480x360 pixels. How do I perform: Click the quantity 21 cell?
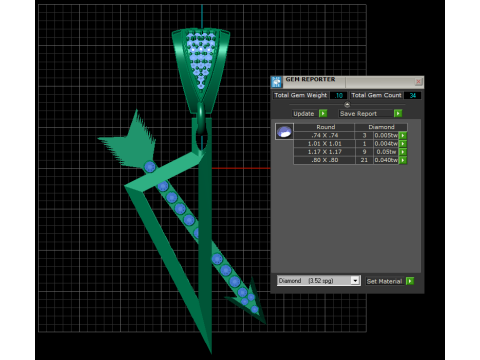(364, 160)
